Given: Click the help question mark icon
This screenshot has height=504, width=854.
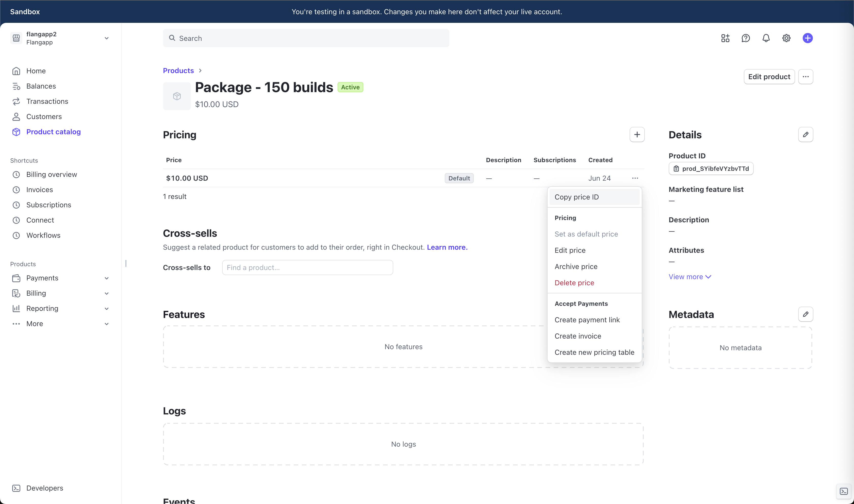Looking at the screenshot, I should click(x=745, y=38).
